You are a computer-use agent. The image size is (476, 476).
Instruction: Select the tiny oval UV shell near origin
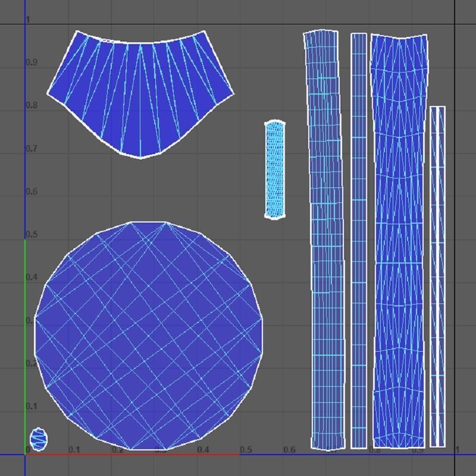(39, 439)
